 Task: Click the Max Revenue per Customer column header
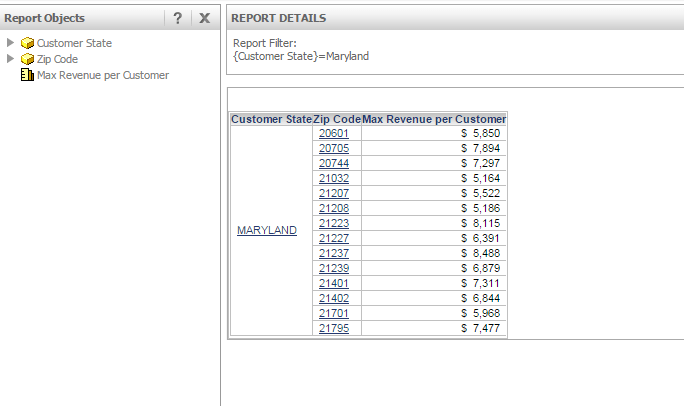pos(434,119)
